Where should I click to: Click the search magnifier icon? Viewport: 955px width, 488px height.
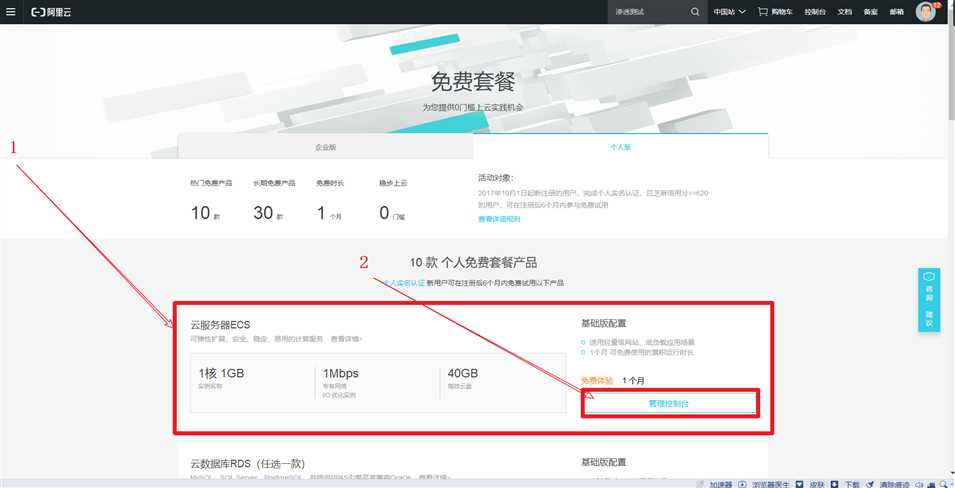click(x=695, y=12)
